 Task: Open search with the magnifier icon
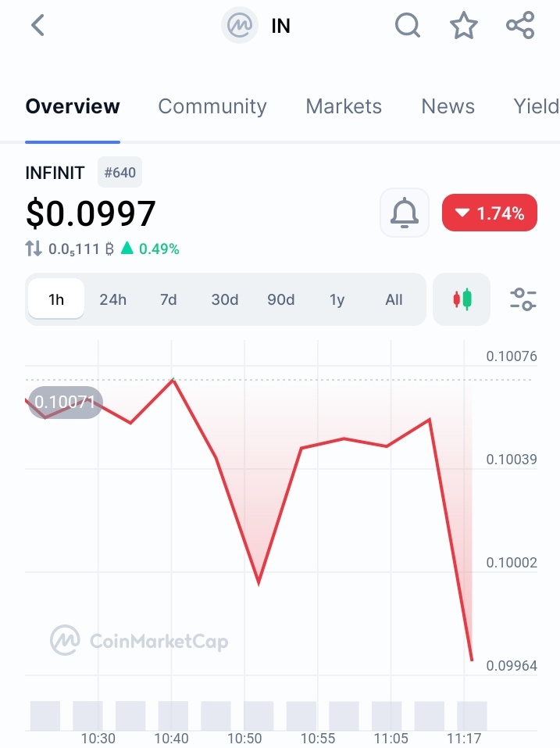pos(408,26)
